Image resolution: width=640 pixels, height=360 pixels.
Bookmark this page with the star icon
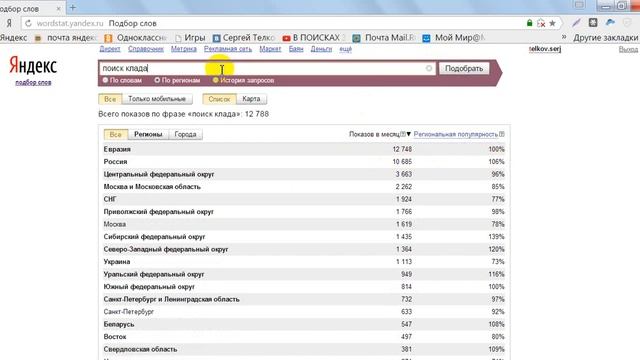(552, 23)
